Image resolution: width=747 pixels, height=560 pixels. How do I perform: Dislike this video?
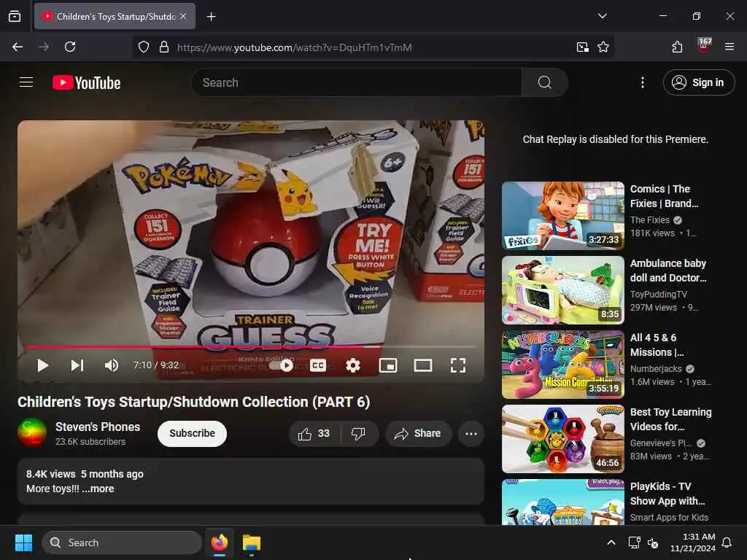[x=358, y=433]
